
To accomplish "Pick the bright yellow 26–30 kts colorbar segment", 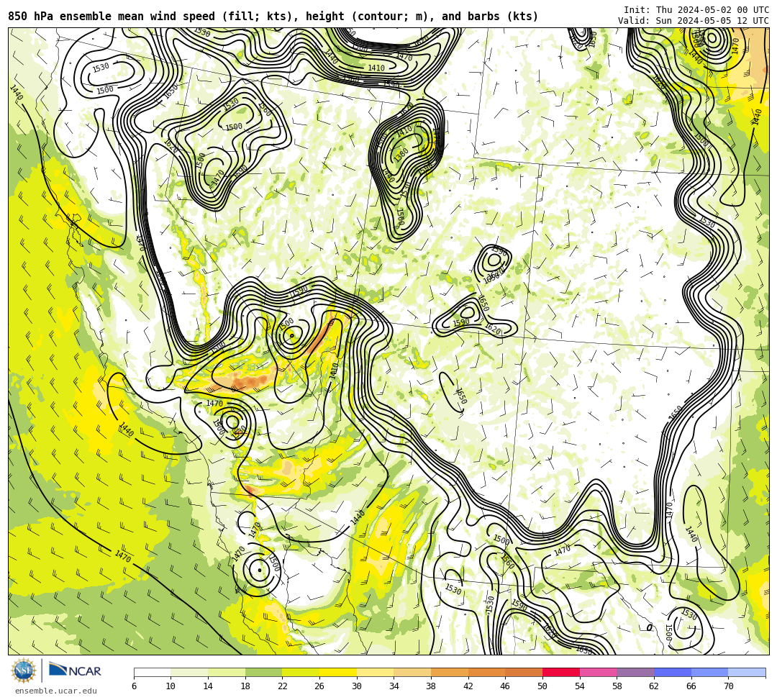I will [338, 673].
